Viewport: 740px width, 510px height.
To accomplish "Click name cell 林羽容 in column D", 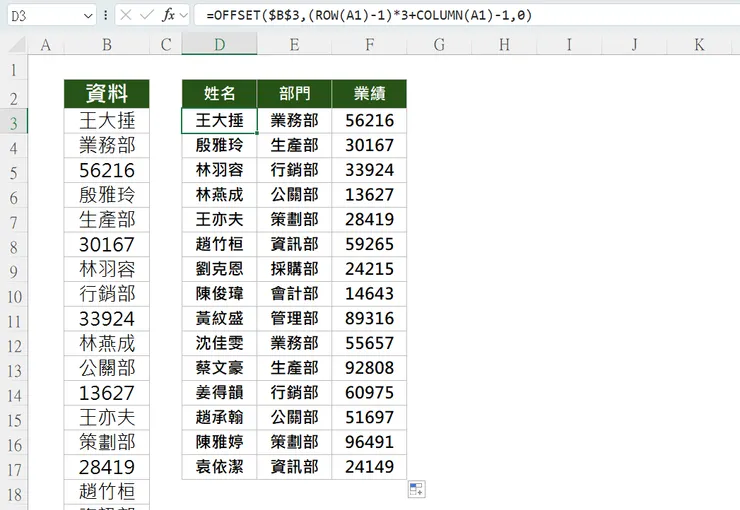I will [x=219, y=170].
